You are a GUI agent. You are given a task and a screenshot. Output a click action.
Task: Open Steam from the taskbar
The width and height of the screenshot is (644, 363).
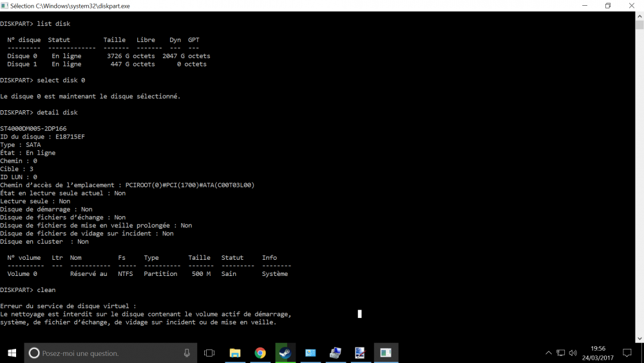[x=285, y=353]
